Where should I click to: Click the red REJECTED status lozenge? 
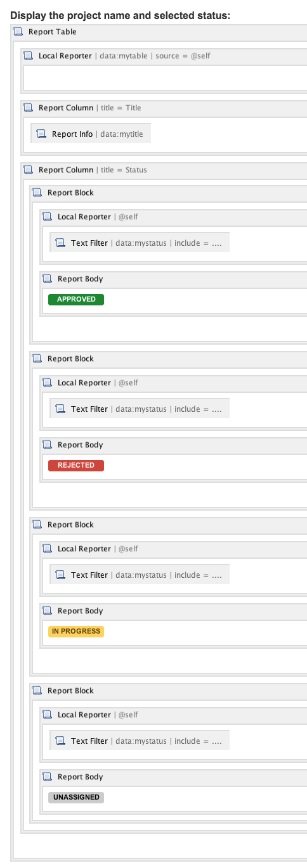(x=76, y=465)
